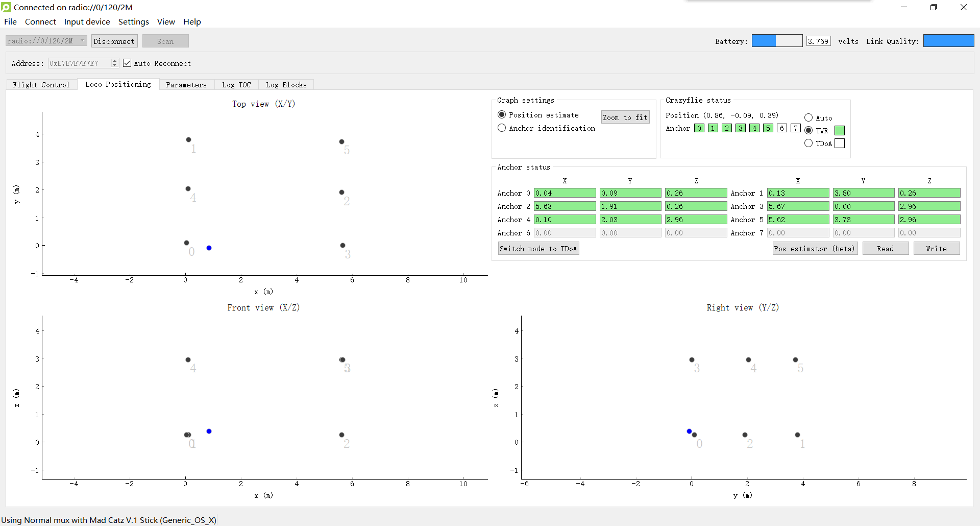Increment the Address spinner value

(115, 61)
